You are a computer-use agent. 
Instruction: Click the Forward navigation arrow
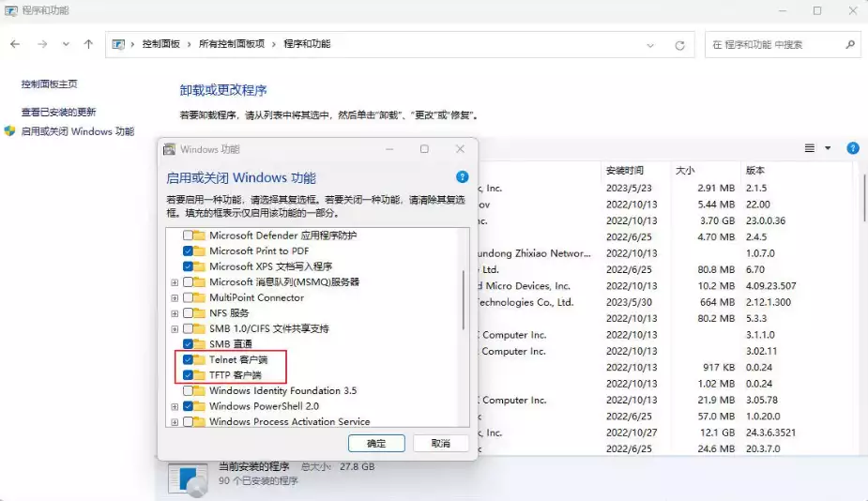click(42, 44)
